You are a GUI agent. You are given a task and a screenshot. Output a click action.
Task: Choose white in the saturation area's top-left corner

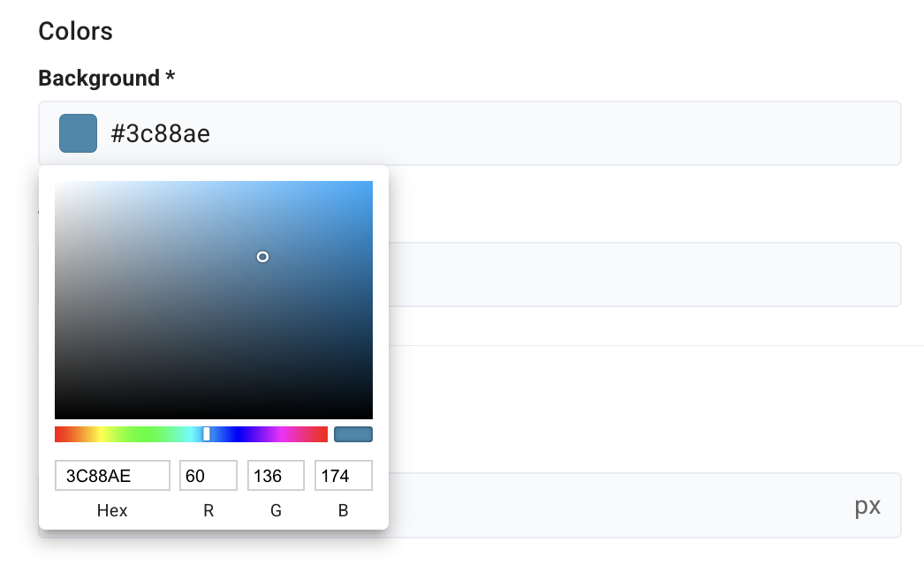57,183
